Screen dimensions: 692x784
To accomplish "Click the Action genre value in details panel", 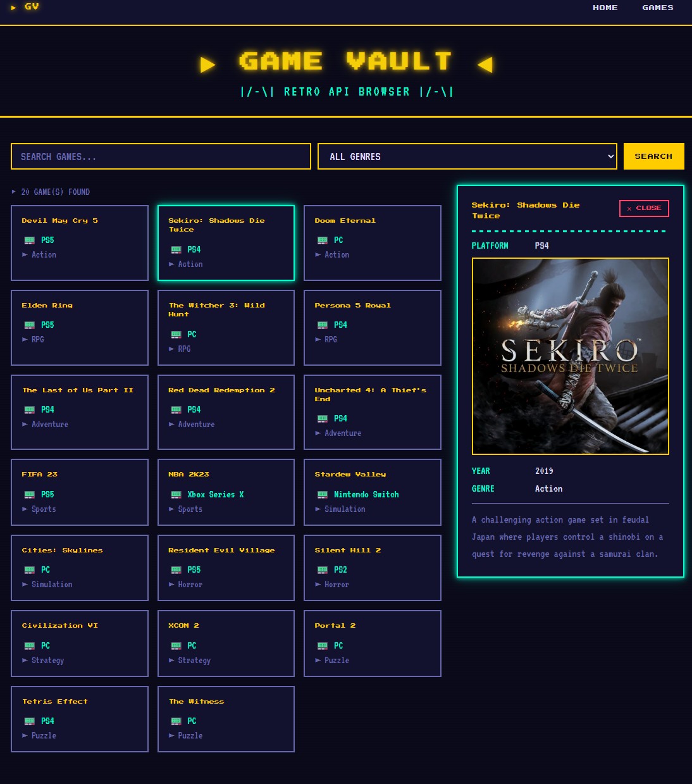I will pos(548,489).
